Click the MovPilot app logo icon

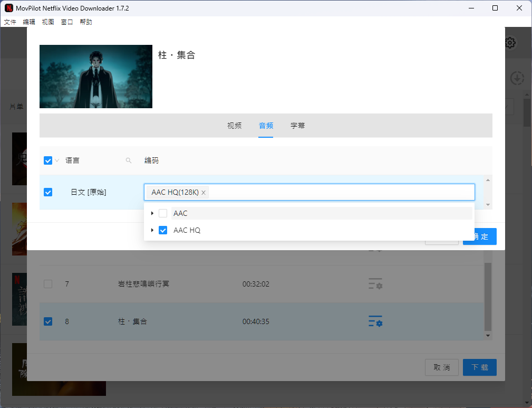[x=9, y=8]
